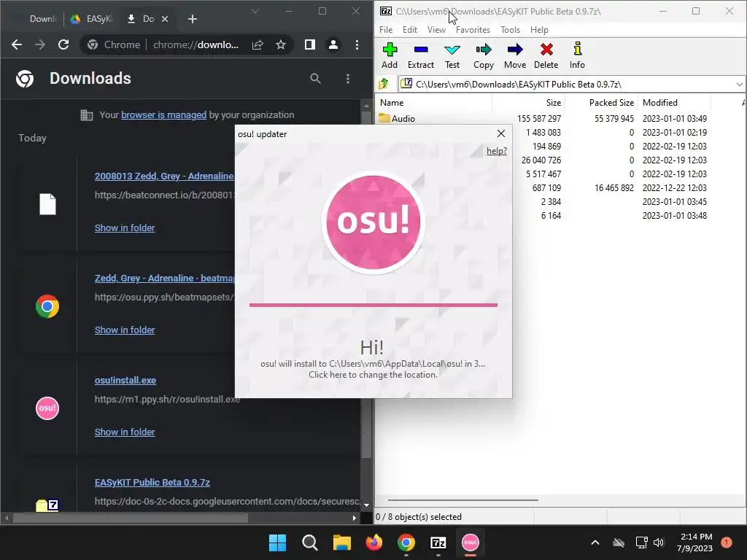The height and width of the screenshot is (560, 747).
Task: Click the Chrome share page icon
Action: point(258,44)
